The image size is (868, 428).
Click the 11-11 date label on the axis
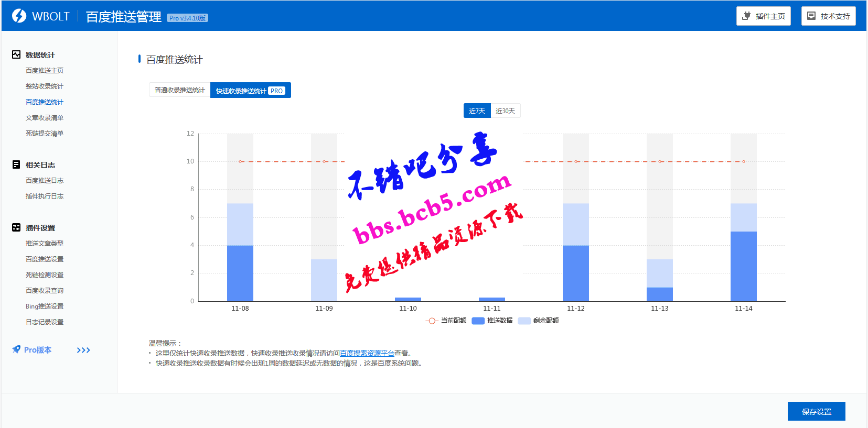coord(492,309)
